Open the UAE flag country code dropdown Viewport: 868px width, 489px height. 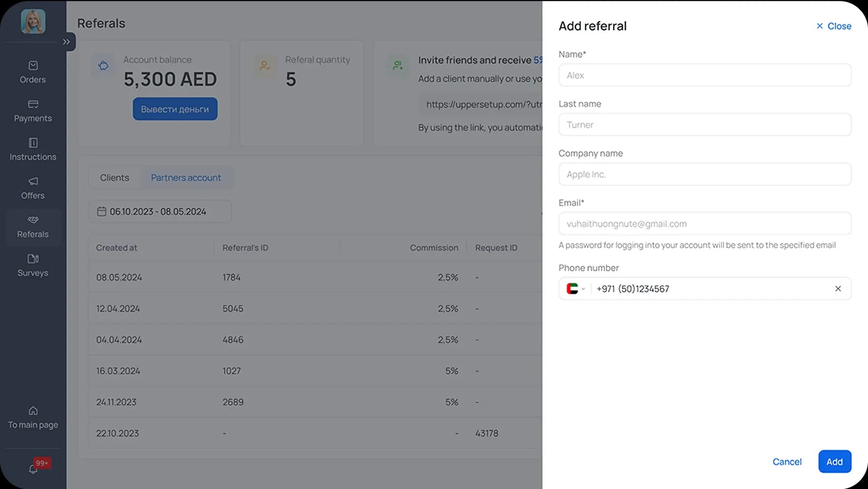pyautogui.click(x=575, y=289)
